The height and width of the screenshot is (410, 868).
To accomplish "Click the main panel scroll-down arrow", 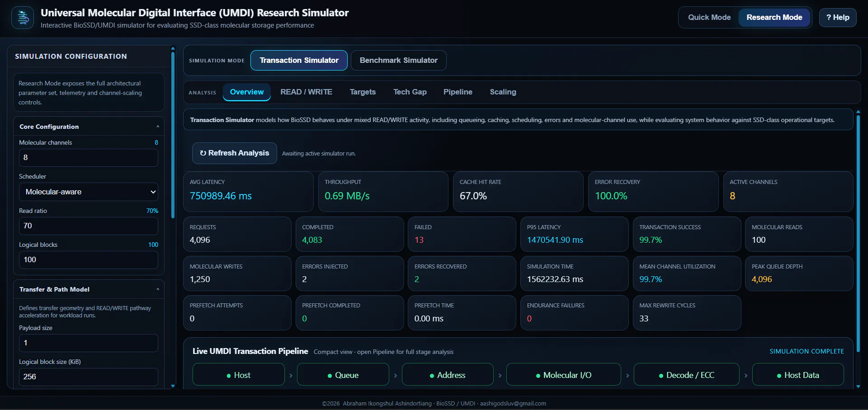I will tap(858, 386).
